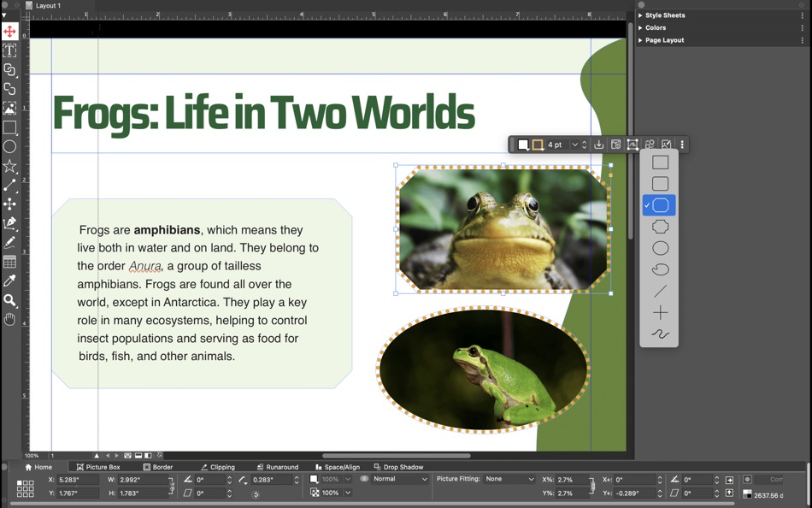The height and width of the screenshot is (508, 812).
Task: Select the Freehand pencil tool
Action: 9,243
